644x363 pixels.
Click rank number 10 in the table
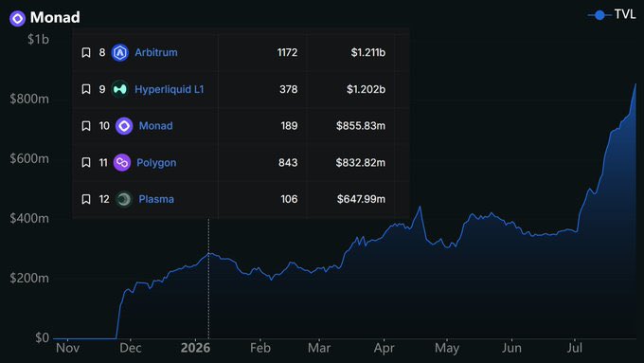(104, 126)
